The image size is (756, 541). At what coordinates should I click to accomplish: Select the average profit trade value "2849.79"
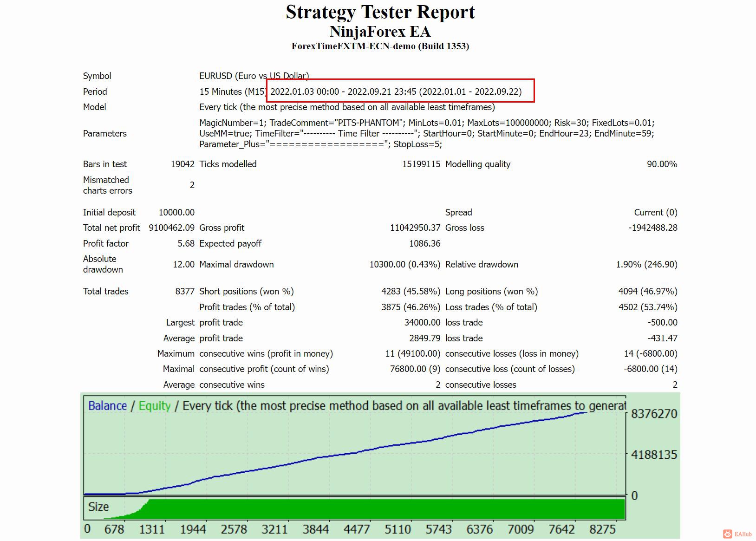point(425,338)
